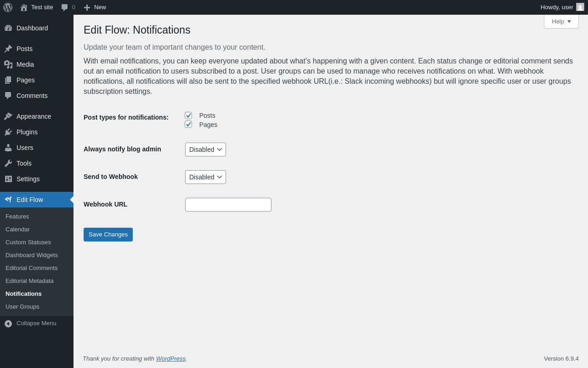588x368 pixels.
Task: Click the Webhook URL text field
Action: 228,205
